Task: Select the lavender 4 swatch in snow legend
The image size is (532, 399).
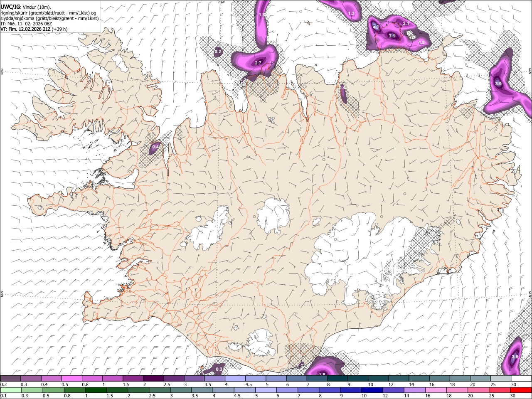Action: pyautogui.click(x=235, y=378)
